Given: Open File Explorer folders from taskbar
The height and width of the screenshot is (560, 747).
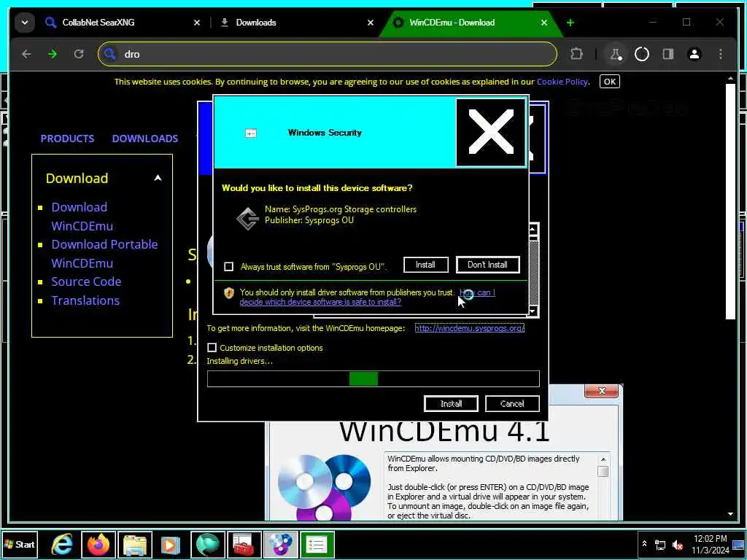Looking at the screenshot, I should point(135,544).
